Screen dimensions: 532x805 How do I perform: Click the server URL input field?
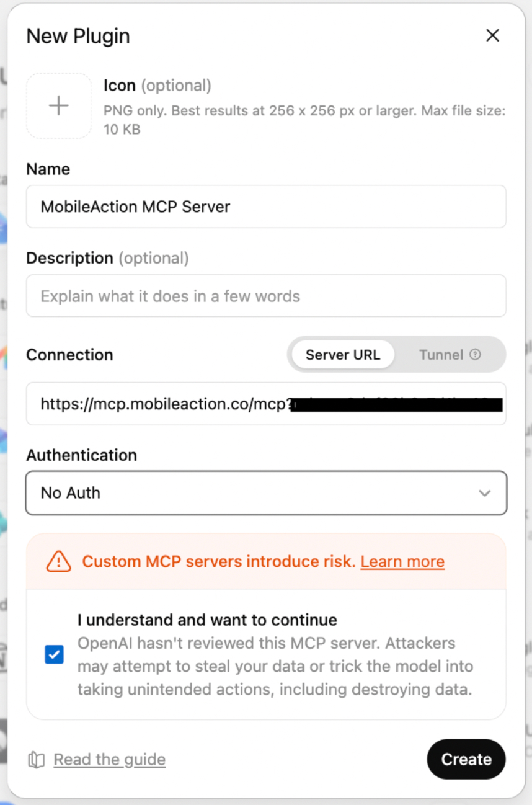[x=266, y=404]
